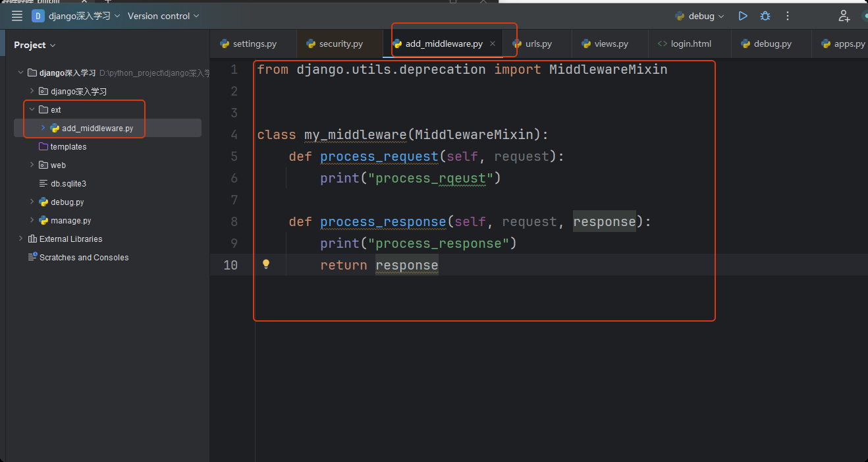Click the highlighted response parameter on line 8

click(605, 222)
